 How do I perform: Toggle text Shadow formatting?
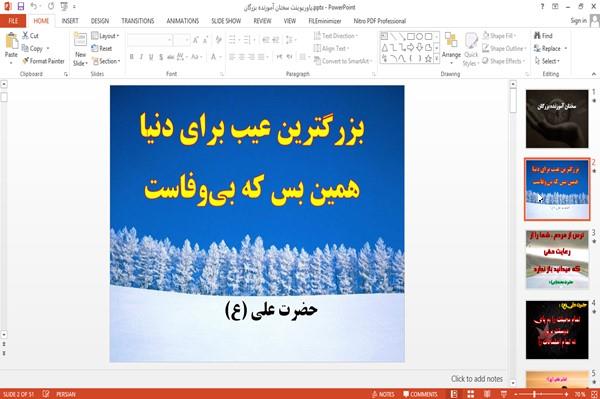pos(161,57)
